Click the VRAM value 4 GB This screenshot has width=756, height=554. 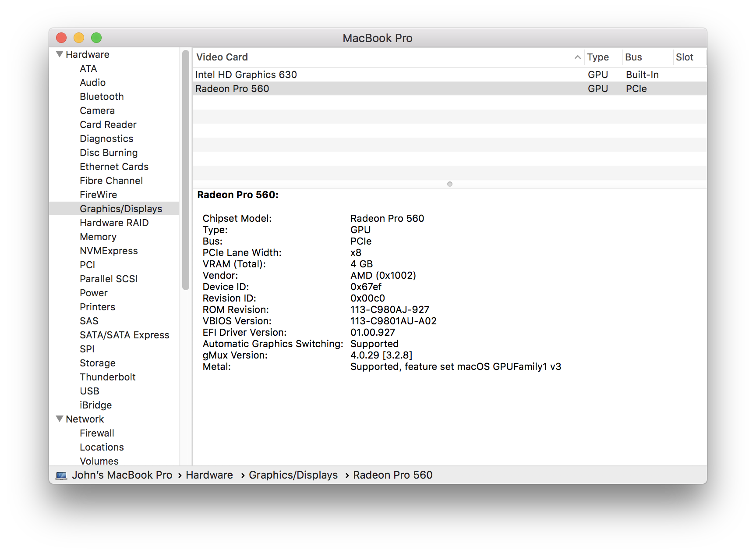[x=362, y=264]
